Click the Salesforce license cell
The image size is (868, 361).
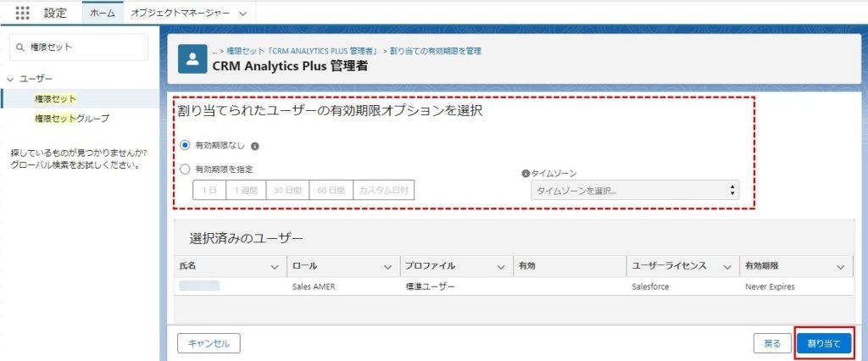[650, 286]
